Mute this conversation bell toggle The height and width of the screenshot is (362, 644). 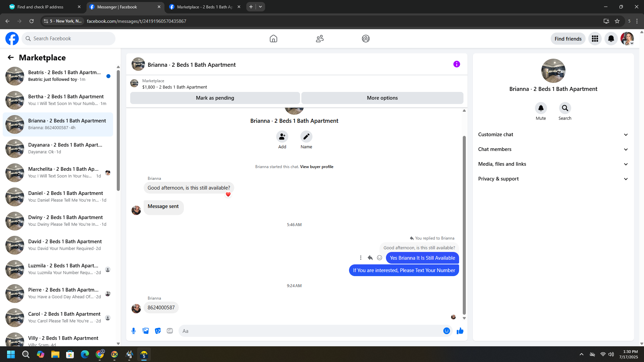(541, 108)
